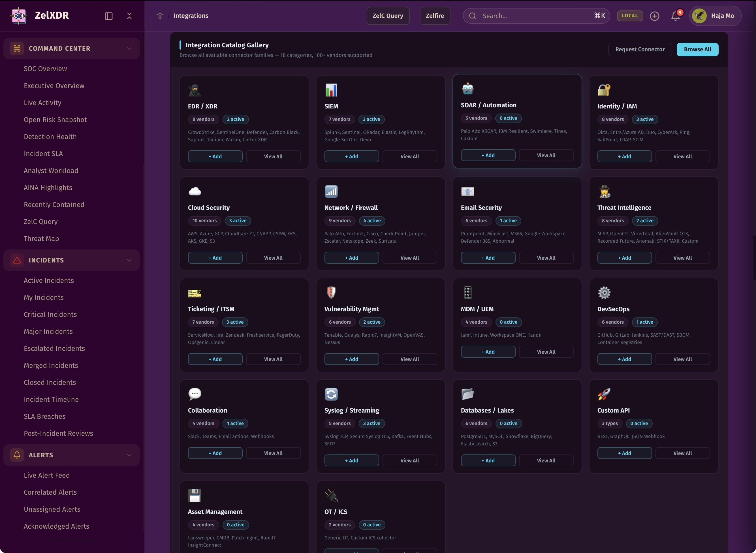Collapse the Alerts section chevron
The image size is (756, 553).
(129, 455)
